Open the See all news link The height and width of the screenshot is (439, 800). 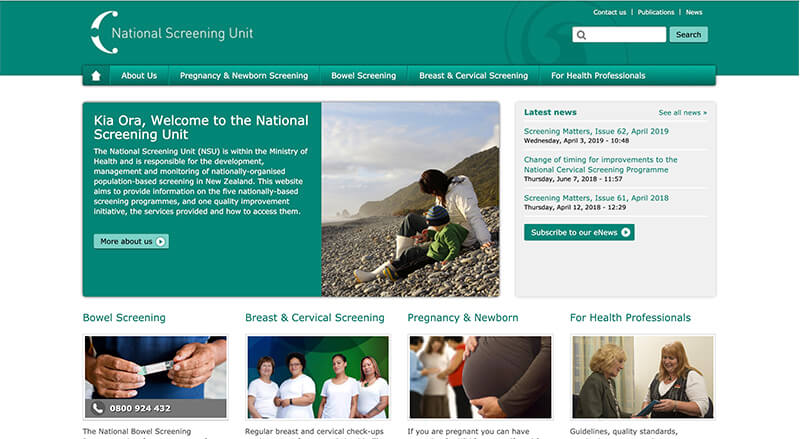coord(683,113)
